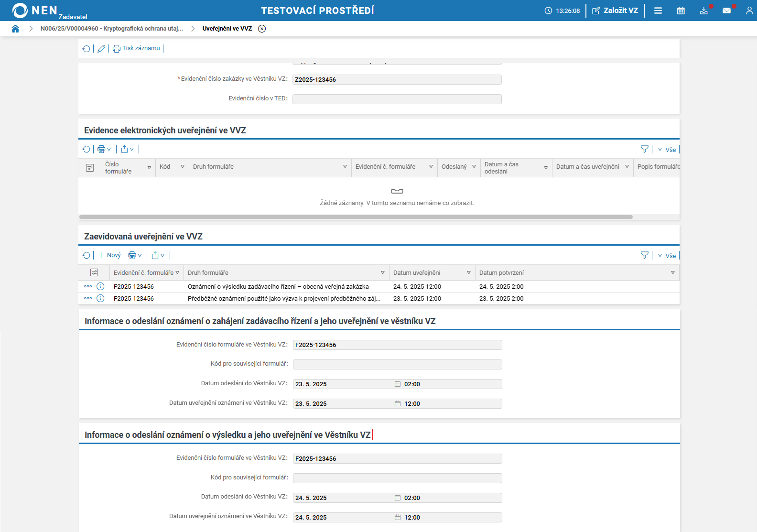
Task: Expand the Datum uveřejnění column sort arrow
Action: [468, 273]
